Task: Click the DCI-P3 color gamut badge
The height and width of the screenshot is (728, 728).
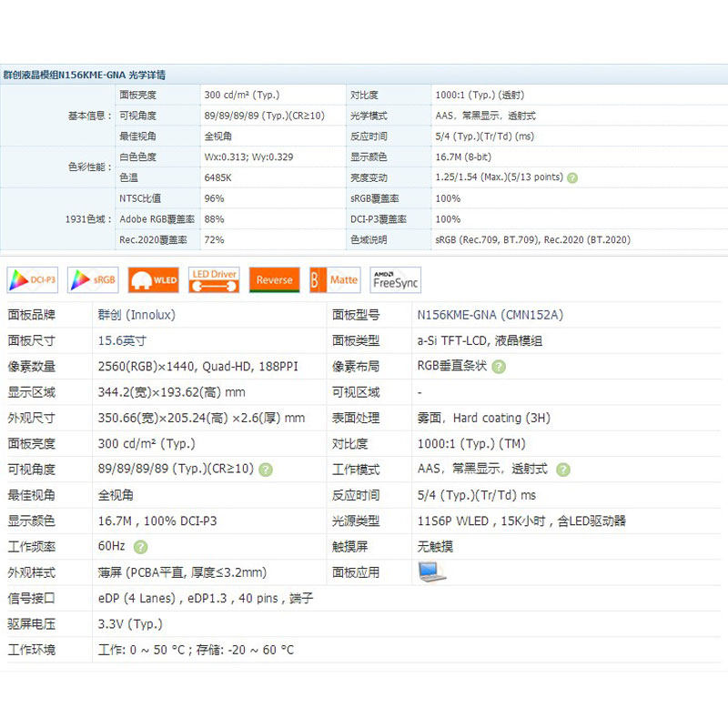Action: point(33,280)
